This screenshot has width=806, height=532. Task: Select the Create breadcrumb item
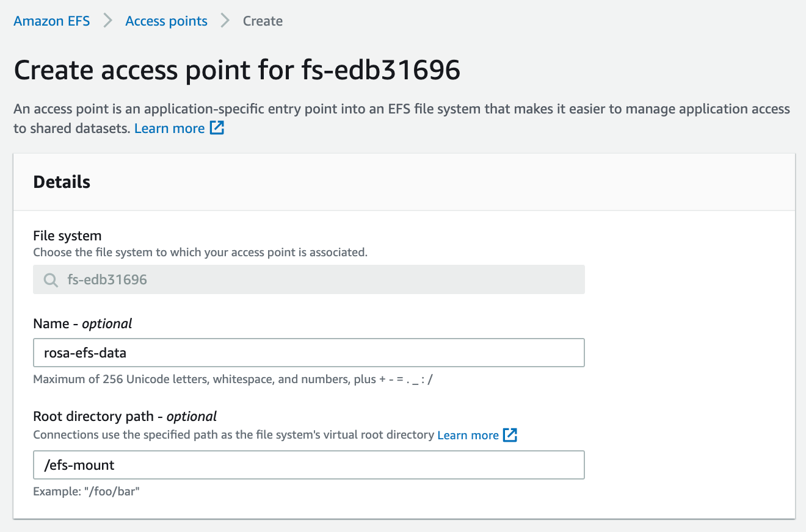(263, 21)
